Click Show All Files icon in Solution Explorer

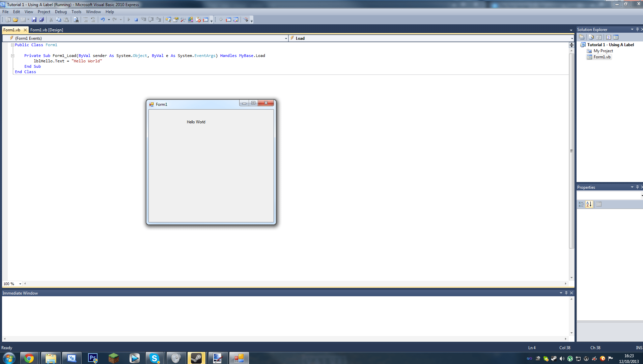tap(591, 37)
